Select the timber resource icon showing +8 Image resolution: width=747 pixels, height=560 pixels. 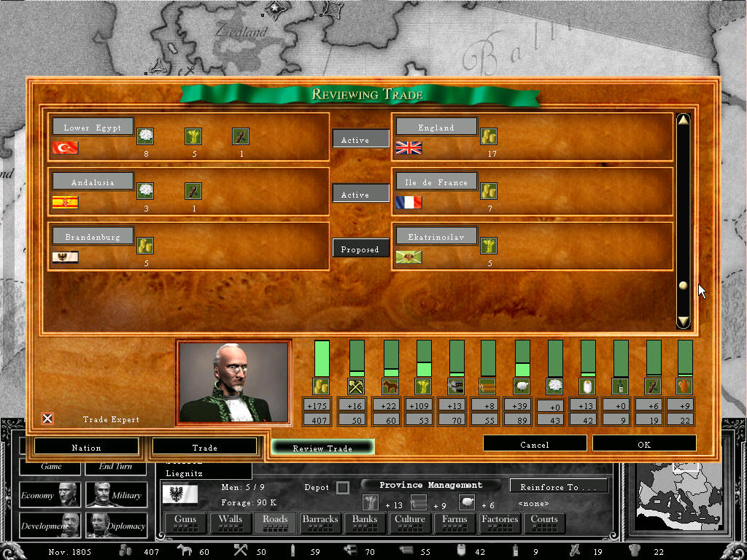(487, 386)
